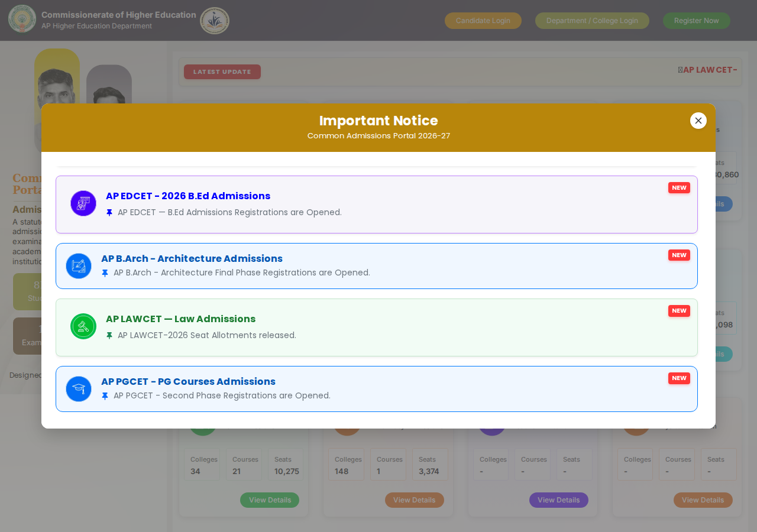Click the Register Now button

(697, 21)
